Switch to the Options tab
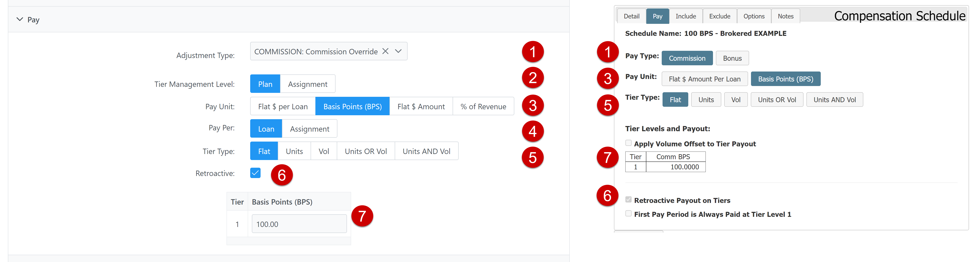 click(x=754, y=16)
